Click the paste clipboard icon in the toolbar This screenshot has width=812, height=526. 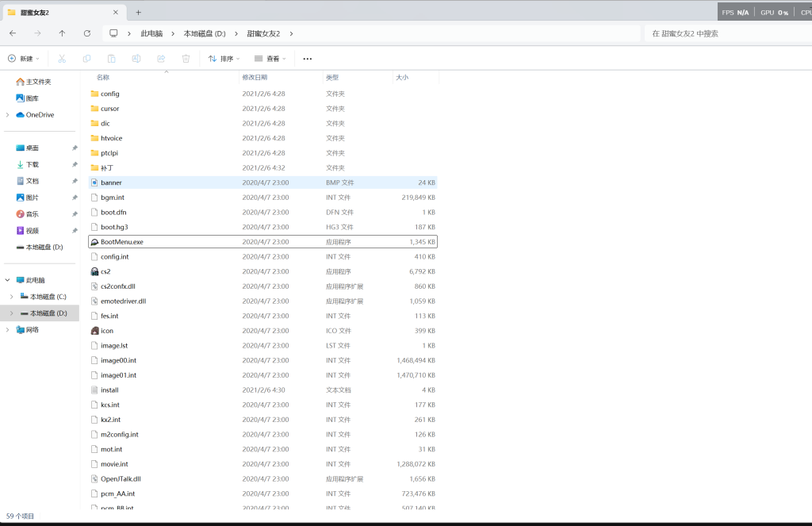[112, 59]
